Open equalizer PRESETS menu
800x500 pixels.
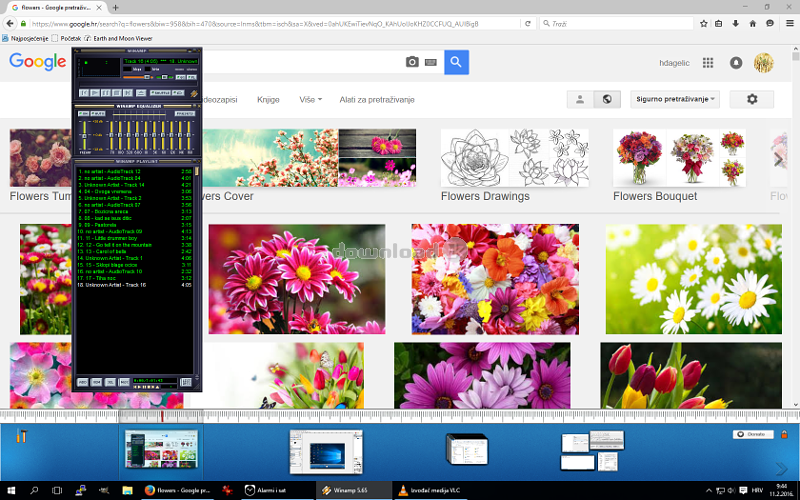click(185, 114)
